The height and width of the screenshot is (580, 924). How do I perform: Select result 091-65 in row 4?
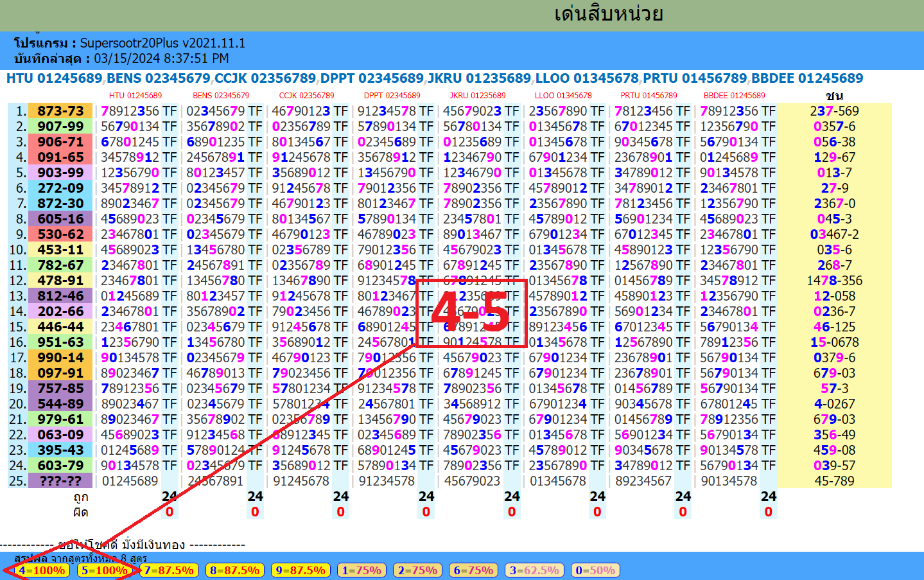click(x=61, y=157)
